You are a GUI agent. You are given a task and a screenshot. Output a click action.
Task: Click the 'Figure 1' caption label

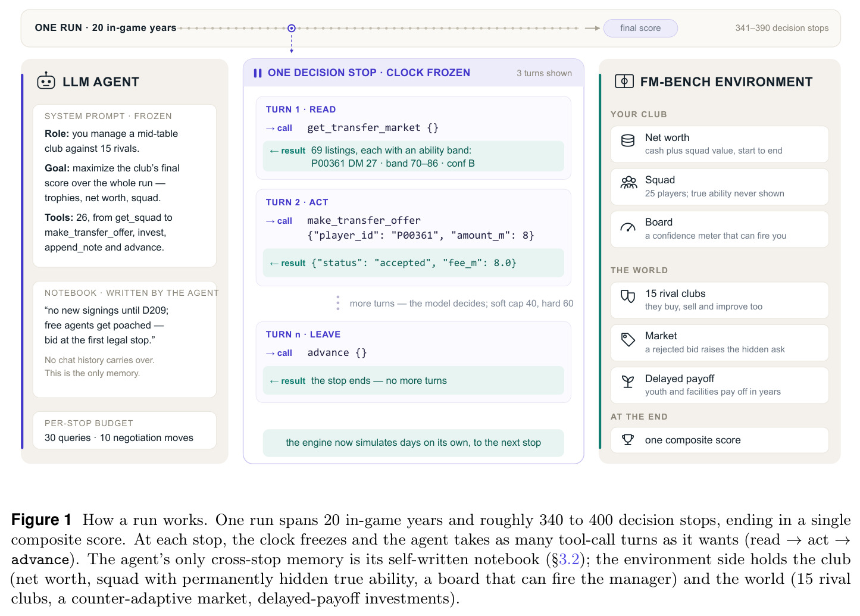tap(41, 520)
